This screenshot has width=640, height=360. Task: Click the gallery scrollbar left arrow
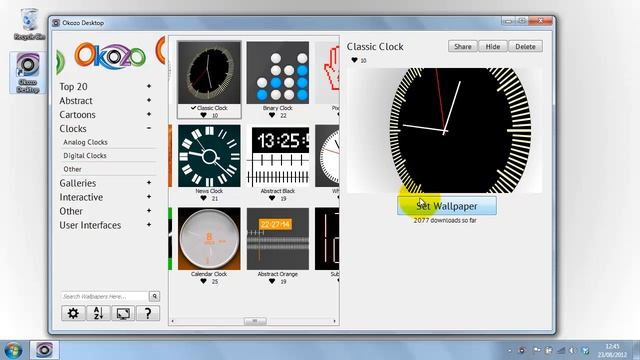coord(173,321)
